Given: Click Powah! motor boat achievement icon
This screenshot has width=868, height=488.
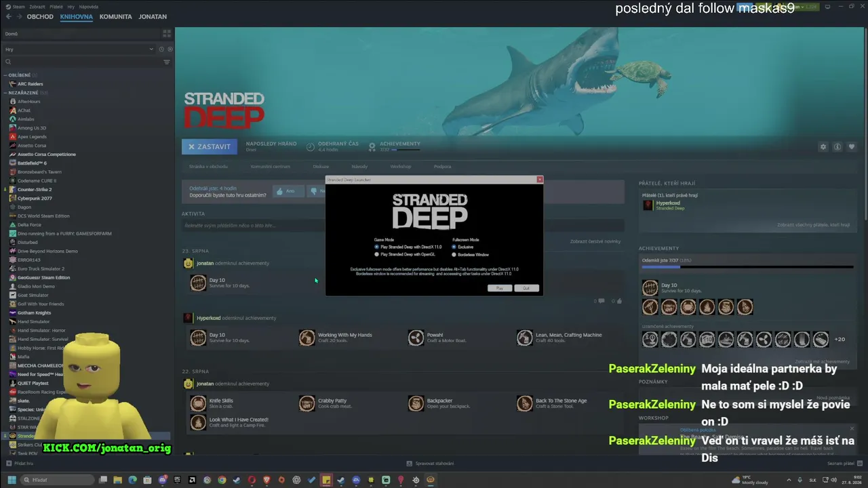Looking at the screenshot, I should coord(416,338).
